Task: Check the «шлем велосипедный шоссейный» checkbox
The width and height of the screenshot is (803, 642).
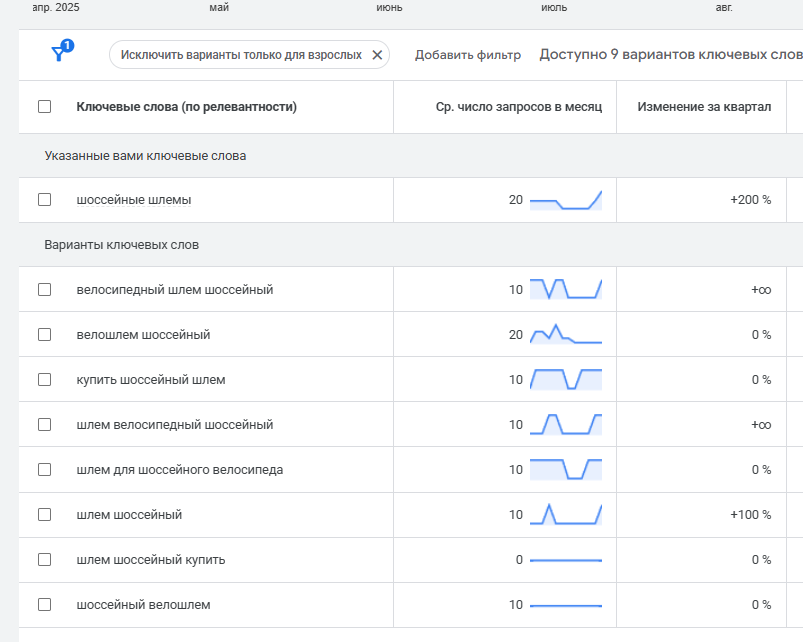Action: [44, 425]
